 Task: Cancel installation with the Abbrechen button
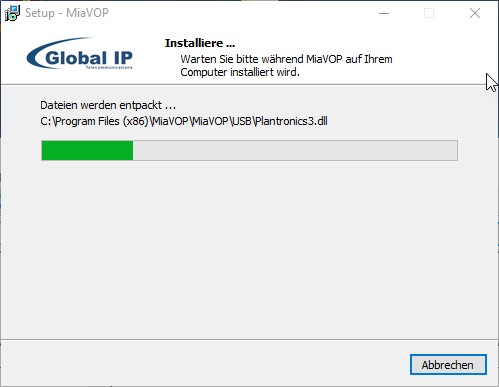click(448, 364)
